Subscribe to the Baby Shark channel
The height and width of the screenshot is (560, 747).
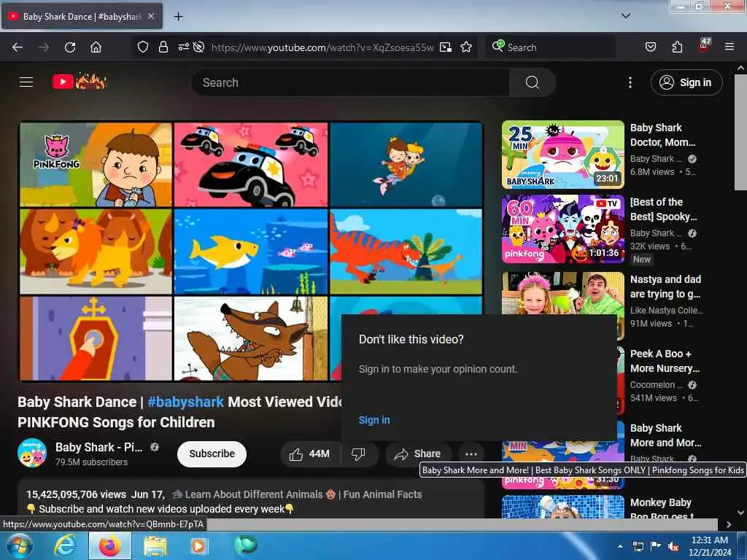tap(212, 454)
